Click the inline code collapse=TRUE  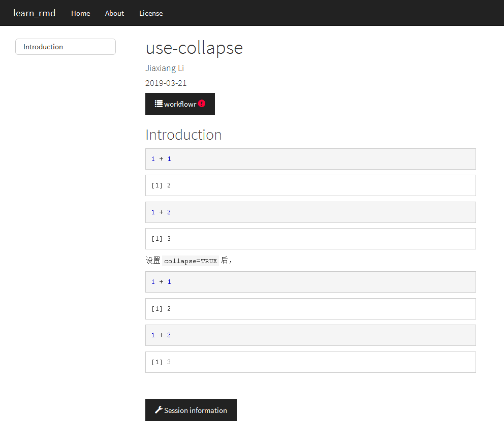[x=191, y=261]
